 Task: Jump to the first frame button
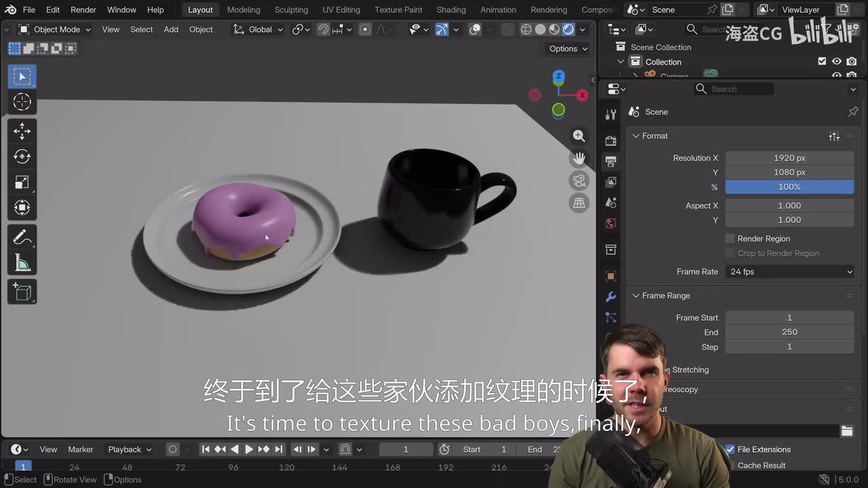pyautogui.click(x=205, y=449)
